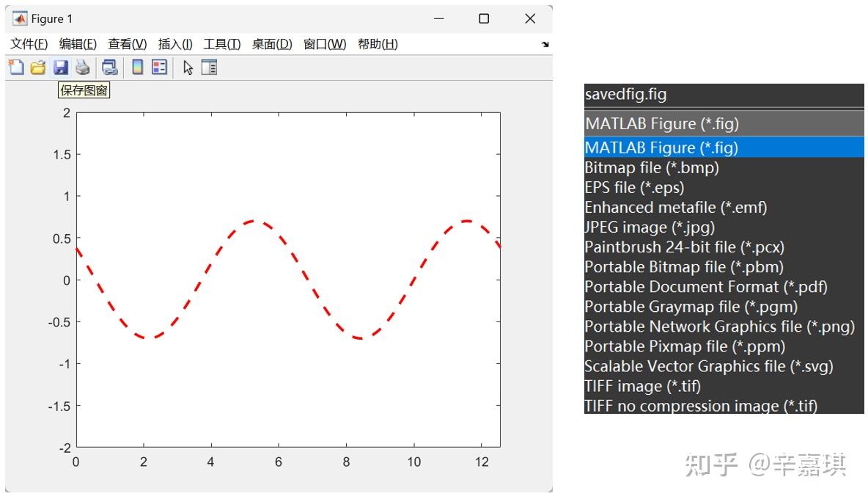
Task: Open the Property Inspector panel icon
Action: [x=208, y=67]
